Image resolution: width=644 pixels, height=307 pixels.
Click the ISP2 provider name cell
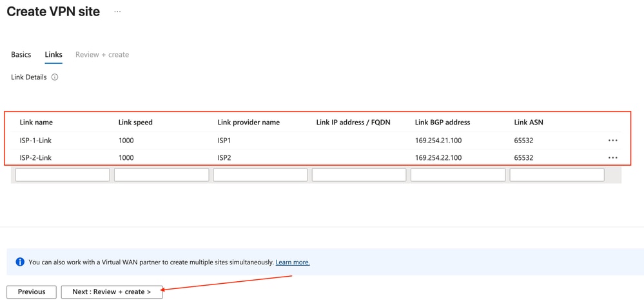[225, 157]
